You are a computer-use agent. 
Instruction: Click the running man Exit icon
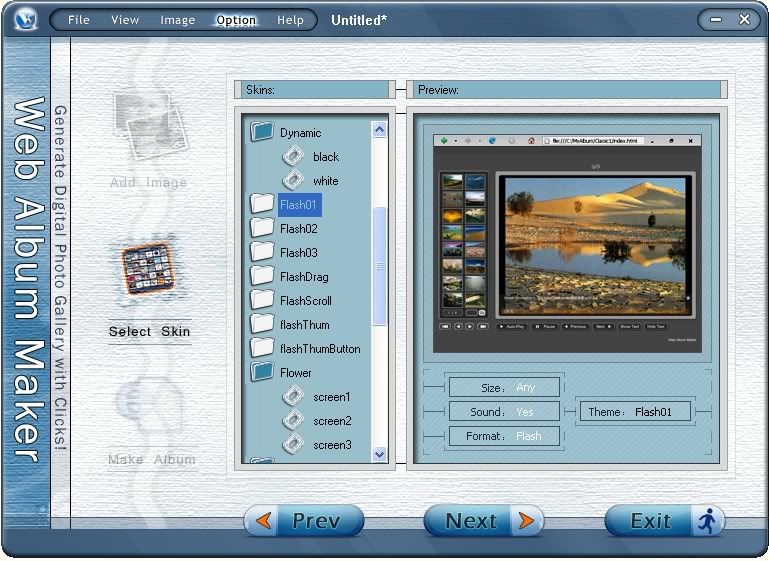(707, 520)
